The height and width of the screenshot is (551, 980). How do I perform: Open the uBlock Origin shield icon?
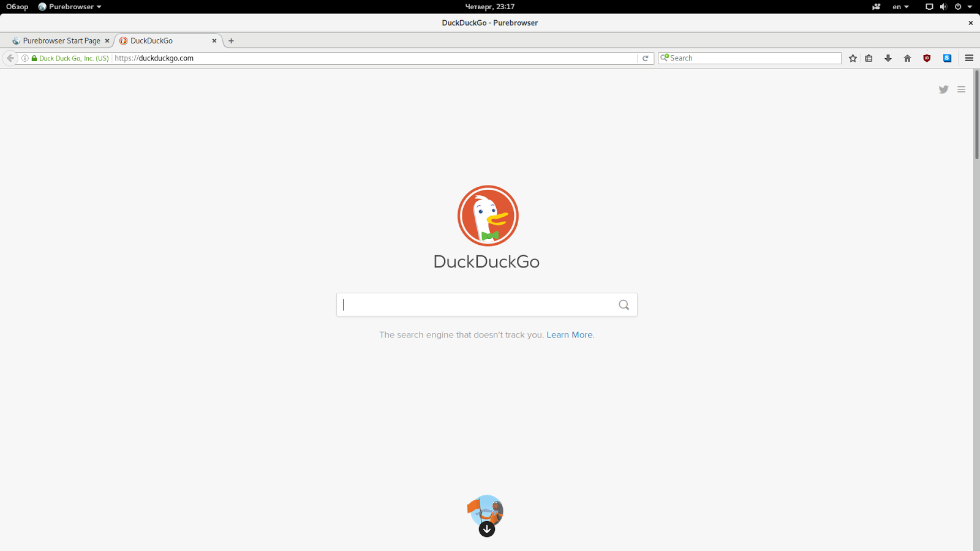click(927, 58)
